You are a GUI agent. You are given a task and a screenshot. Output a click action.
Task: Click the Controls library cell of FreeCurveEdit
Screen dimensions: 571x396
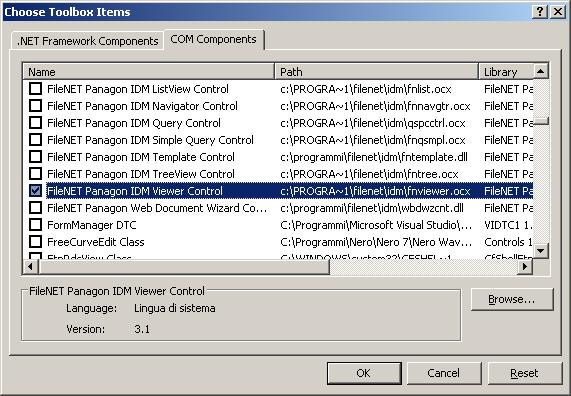click(x=508, y=242)
